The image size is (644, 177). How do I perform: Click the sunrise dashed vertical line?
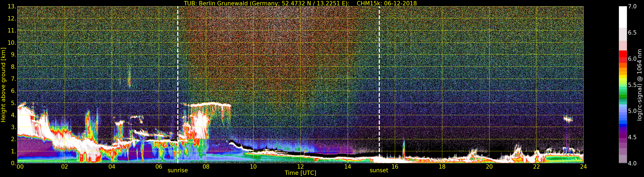[178, 75]
